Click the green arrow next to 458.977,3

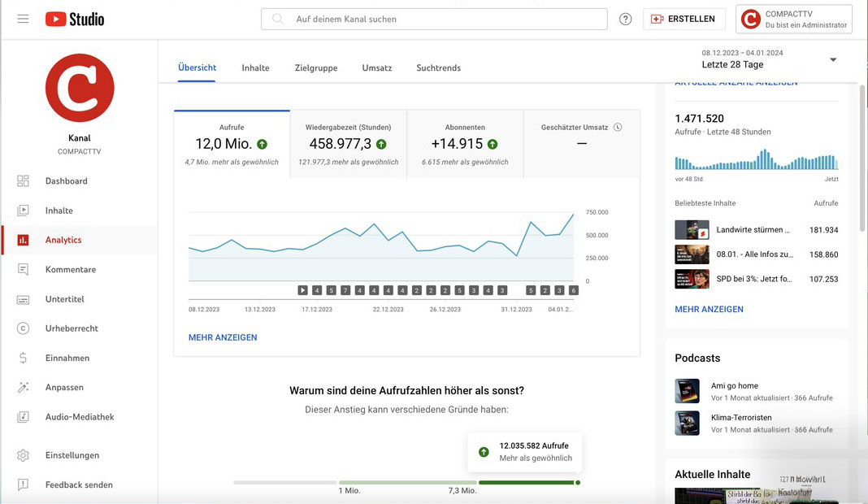(381, 144)
